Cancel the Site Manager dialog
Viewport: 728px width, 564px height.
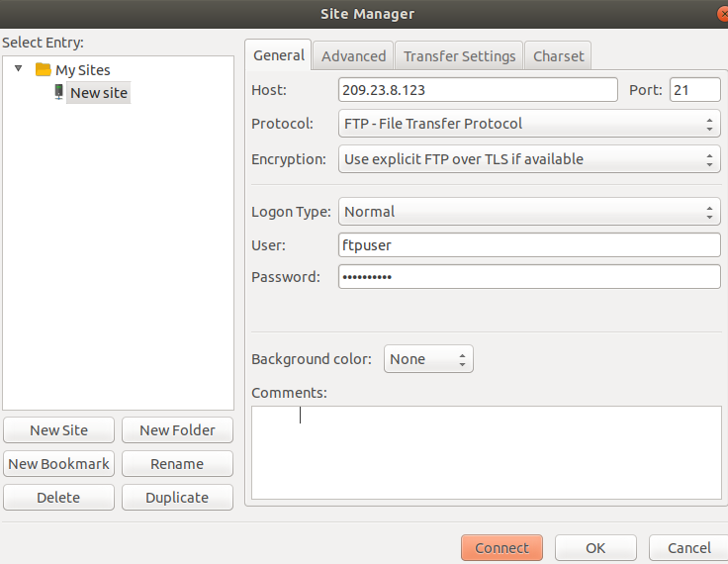pyautogui.click(x=688, y=548)
